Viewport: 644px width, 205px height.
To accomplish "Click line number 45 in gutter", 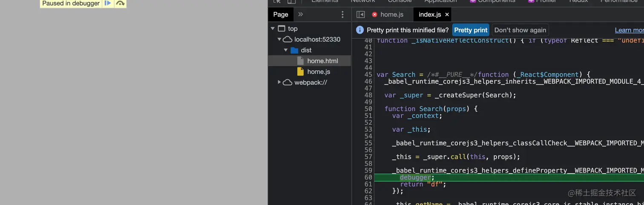I will point(368,75).
